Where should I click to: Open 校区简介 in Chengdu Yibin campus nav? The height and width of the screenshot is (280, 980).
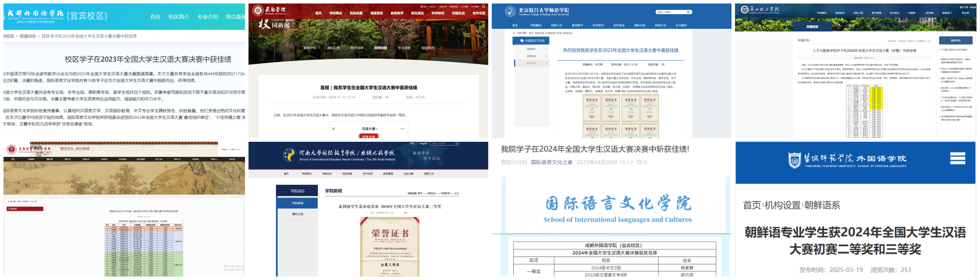pos(179,17)
